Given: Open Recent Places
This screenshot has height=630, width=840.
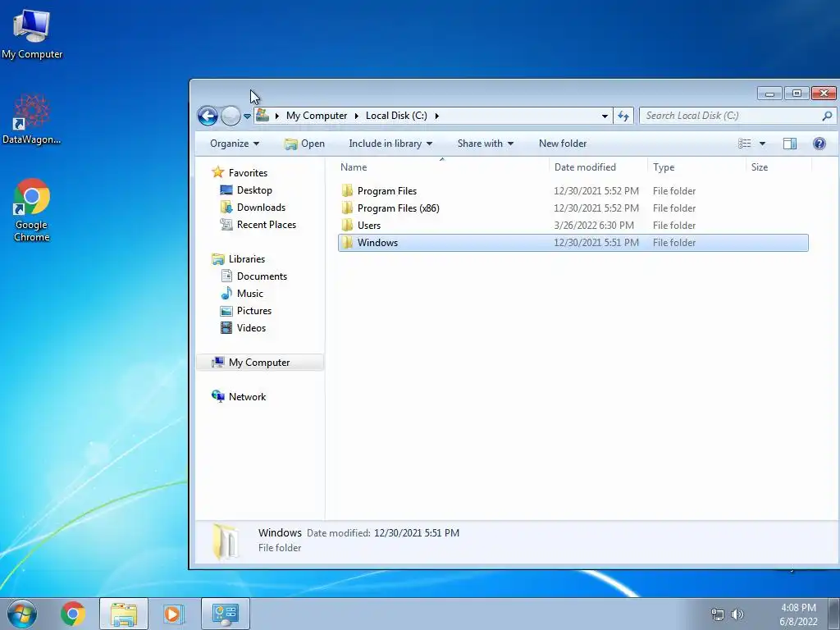Looking at the screenshot, I should coord(267,225).
